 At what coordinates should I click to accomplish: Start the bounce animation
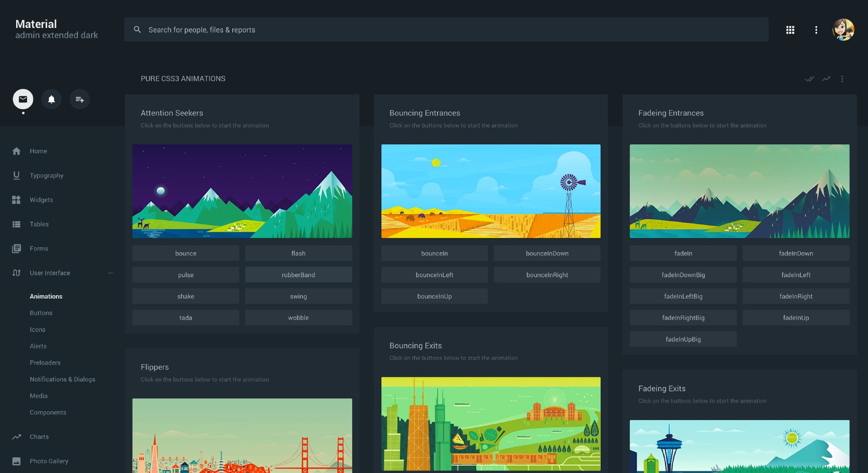click(186, 253)
